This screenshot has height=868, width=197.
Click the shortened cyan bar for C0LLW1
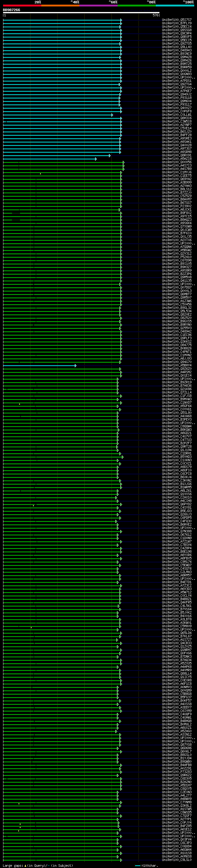tap(58, 115)
